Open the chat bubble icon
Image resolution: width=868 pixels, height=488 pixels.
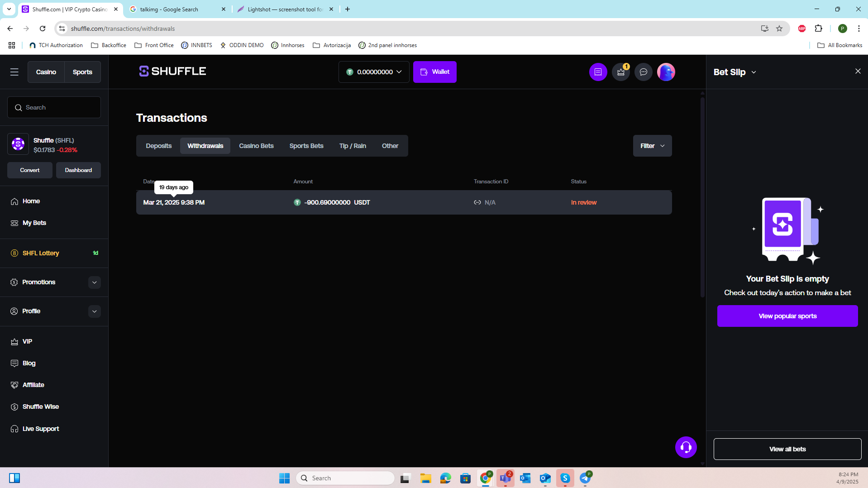pos(643,72)
